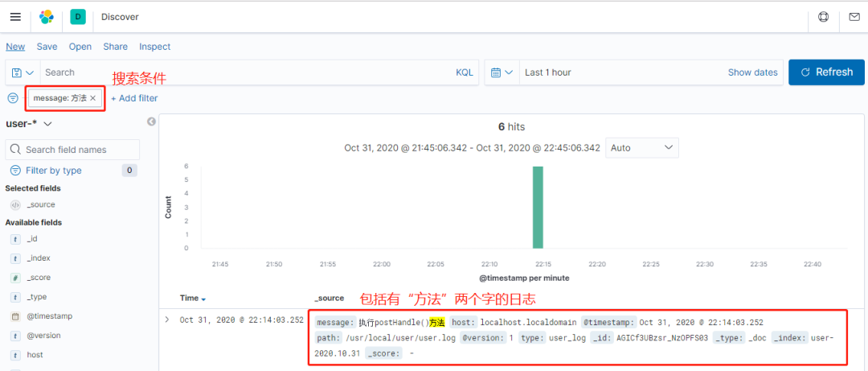Click the _source field code icon
The image size is (868, 371).
point(15,204)
